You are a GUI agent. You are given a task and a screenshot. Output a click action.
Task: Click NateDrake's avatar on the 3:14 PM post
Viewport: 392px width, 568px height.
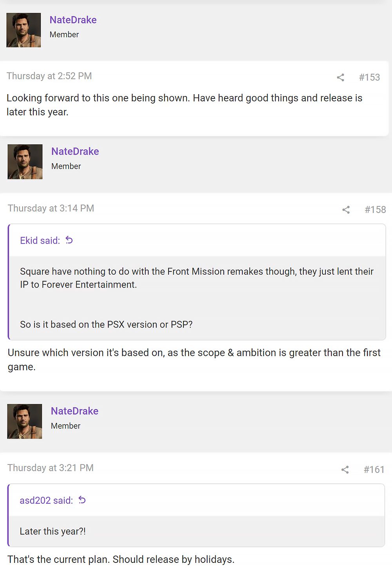[x=25, y=162]
